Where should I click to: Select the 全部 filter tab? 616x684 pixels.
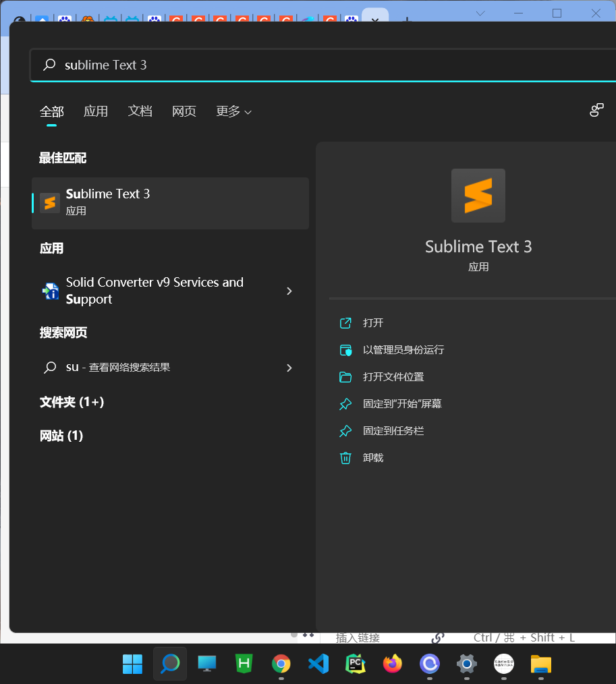tap(52, 112)
